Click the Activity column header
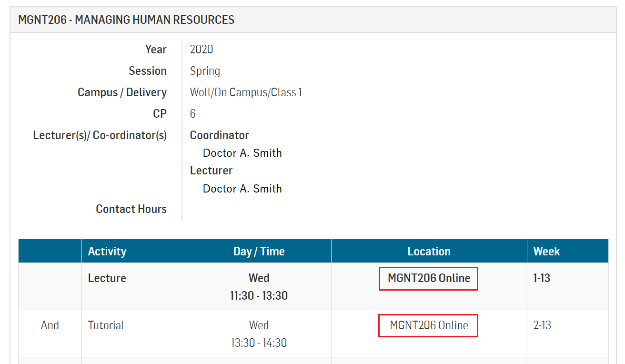Screen dimensions: 625x364 click(107, 252)
